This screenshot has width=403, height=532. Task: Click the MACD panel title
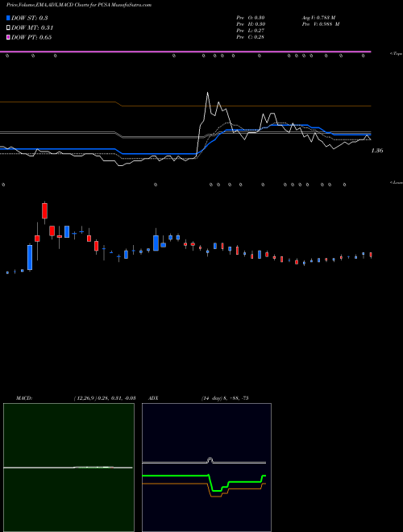coord(24,398)
